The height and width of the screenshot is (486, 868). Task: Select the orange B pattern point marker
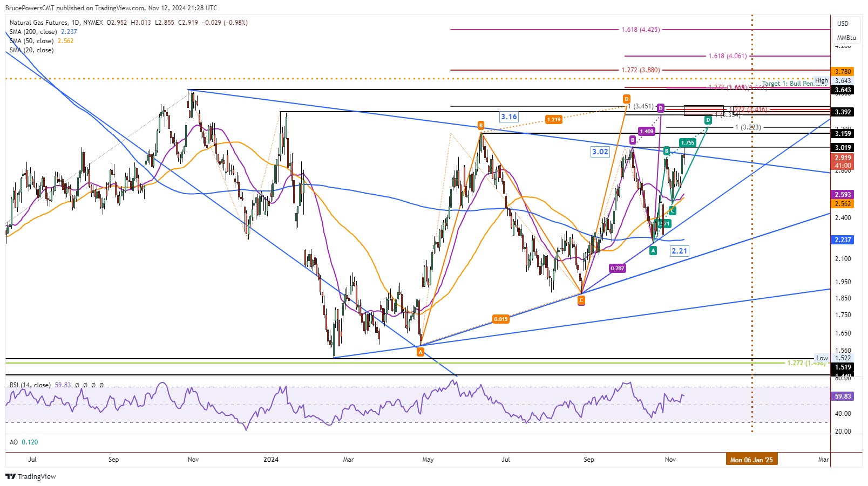click(481, 125)
